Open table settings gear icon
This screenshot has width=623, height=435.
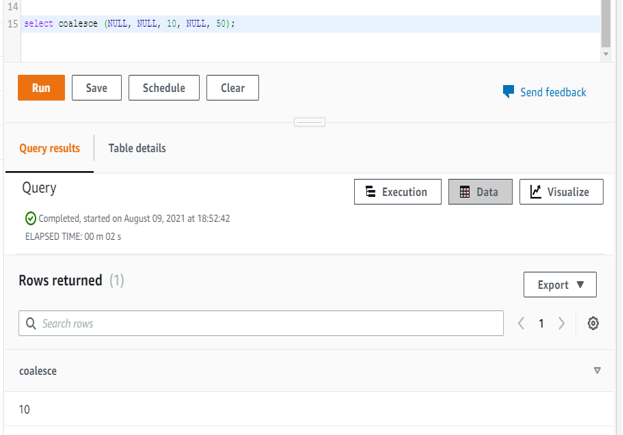(593, 324)
